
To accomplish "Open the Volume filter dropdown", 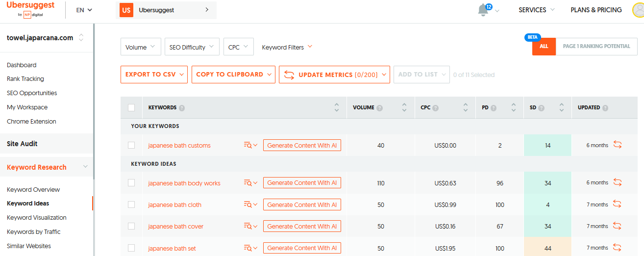I will 140,47.
